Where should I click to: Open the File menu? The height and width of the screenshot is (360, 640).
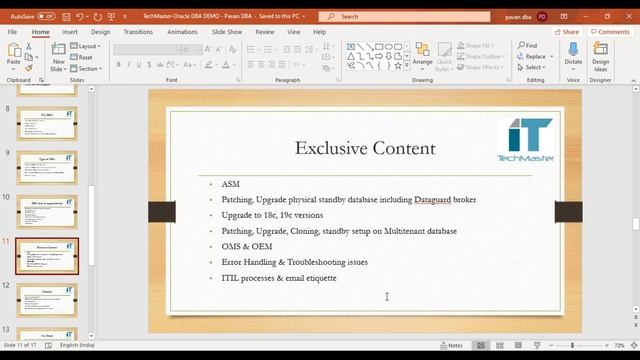pos(12,32)
